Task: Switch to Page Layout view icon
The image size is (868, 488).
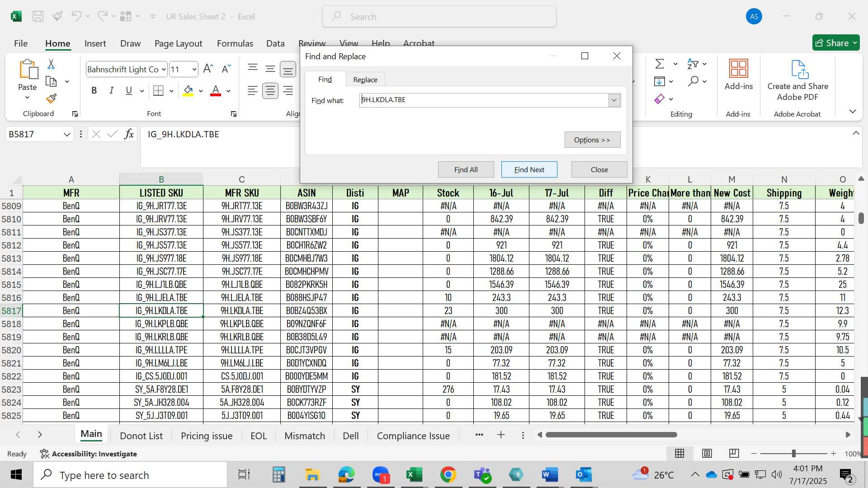Action: coord(707,453)
